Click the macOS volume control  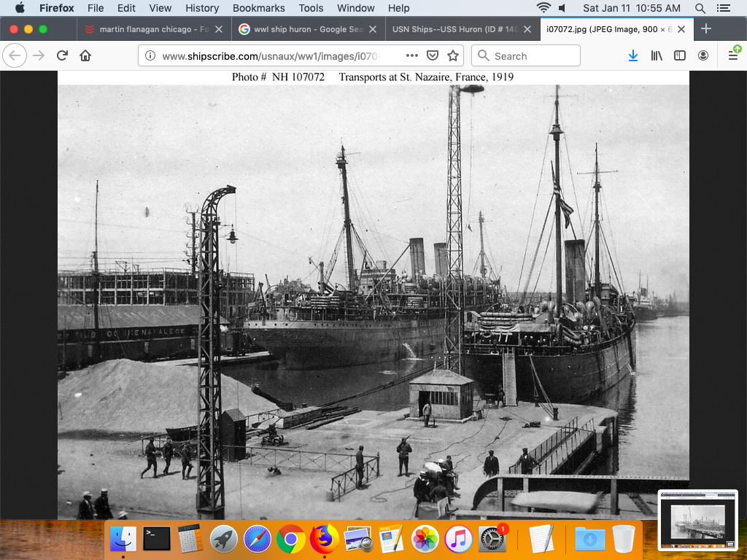click(x=562, y=8)
